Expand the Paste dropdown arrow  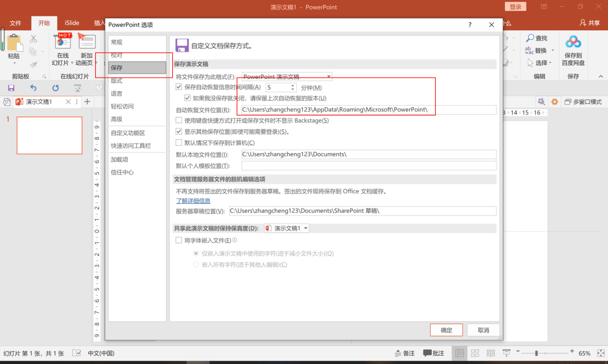click(x=14, y=63)
